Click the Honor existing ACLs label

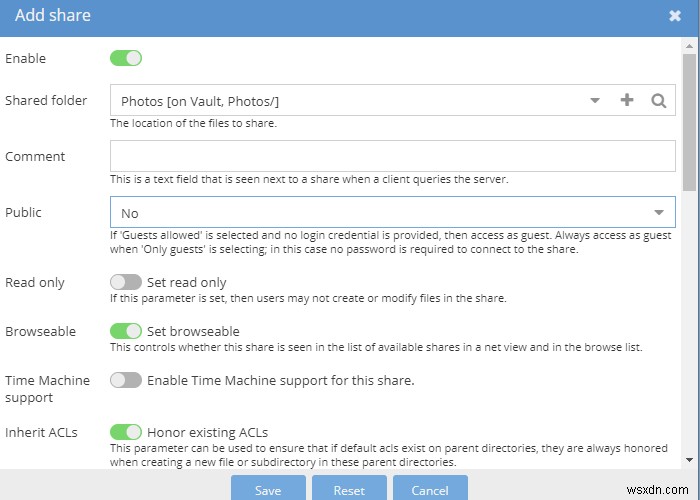[x=207, y=432]
